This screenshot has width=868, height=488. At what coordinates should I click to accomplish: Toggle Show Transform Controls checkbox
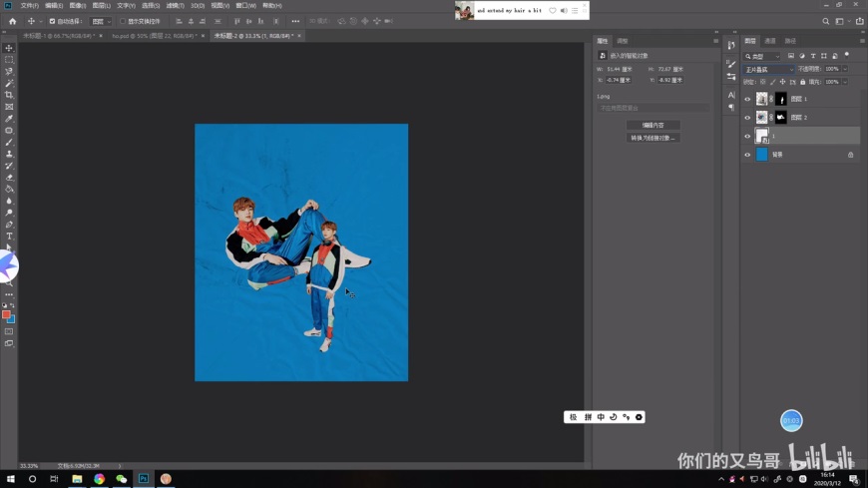123,21
